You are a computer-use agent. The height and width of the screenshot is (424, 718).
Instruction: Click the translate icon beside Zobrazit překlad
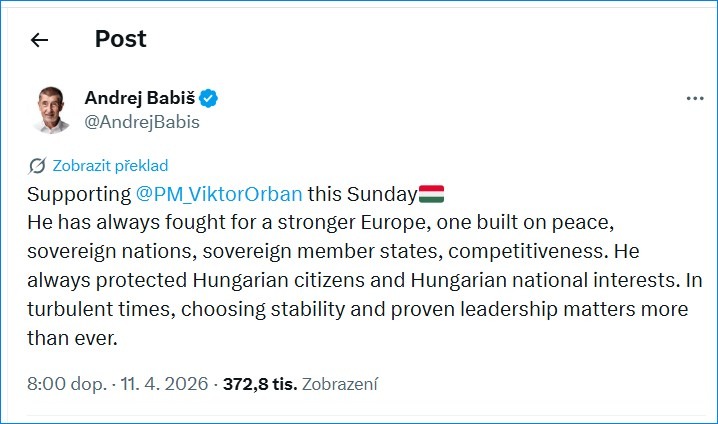point(37,165)
